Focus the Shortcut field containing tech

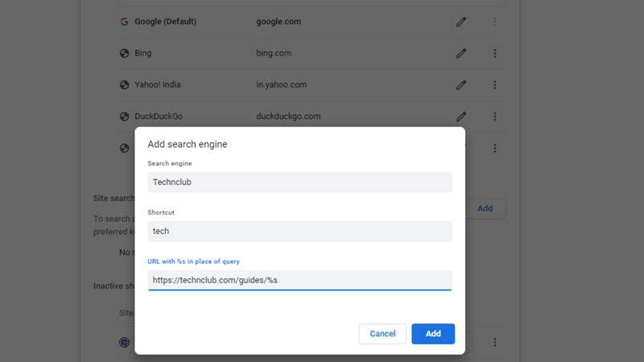tap(299, 231)
